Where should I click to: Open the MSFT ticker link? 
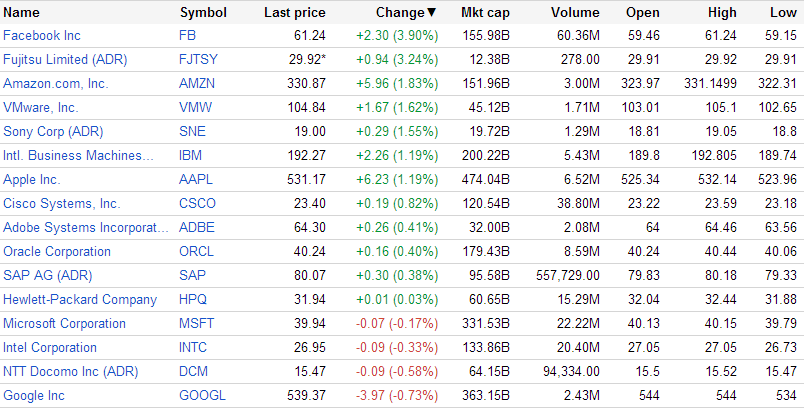click(x=196, y=324)
